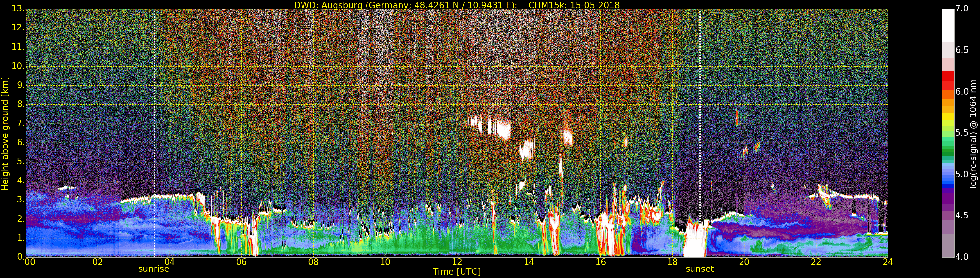Click the 'Height above ground [km]' axis label
Image resolution: width=980 pixels, height=278 pixels.
5,134
